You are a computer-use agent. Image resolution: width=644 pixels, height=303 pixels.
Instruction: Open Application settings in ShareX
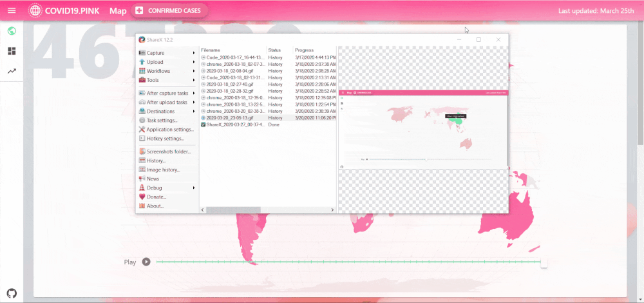point(170,129)
